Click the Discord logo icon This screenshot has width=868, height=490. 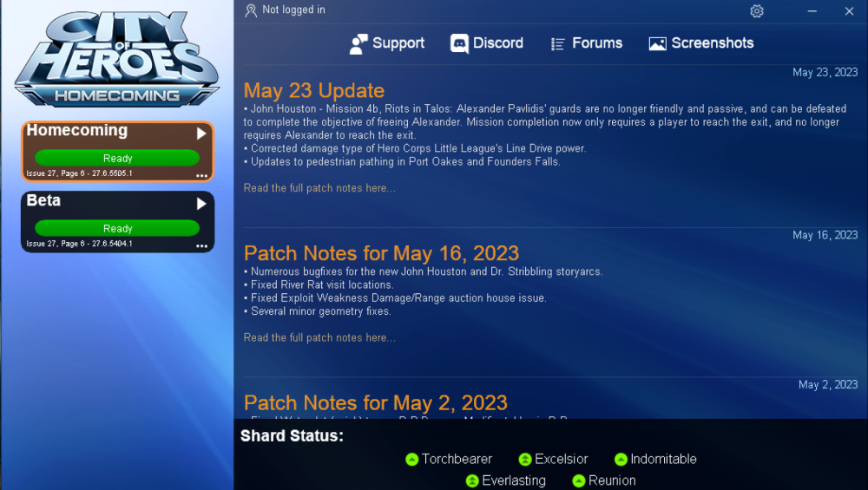[x=459, y=43]
